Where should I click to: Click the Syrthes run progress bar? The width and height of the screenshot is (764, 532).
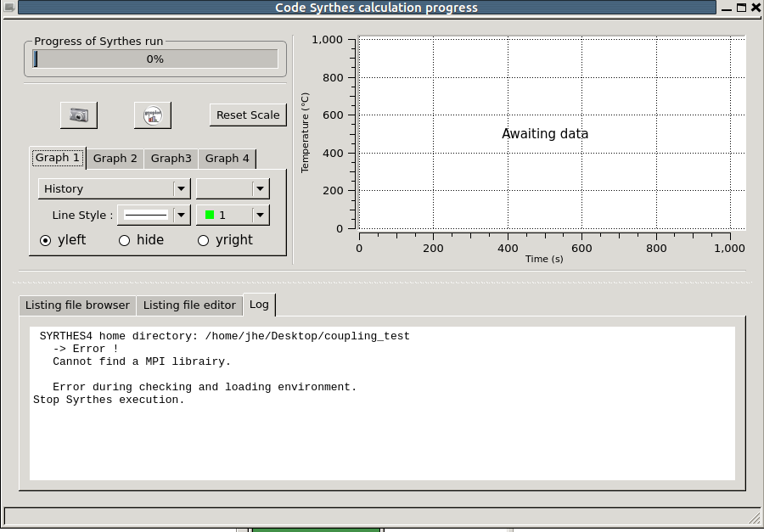(155, 59)
